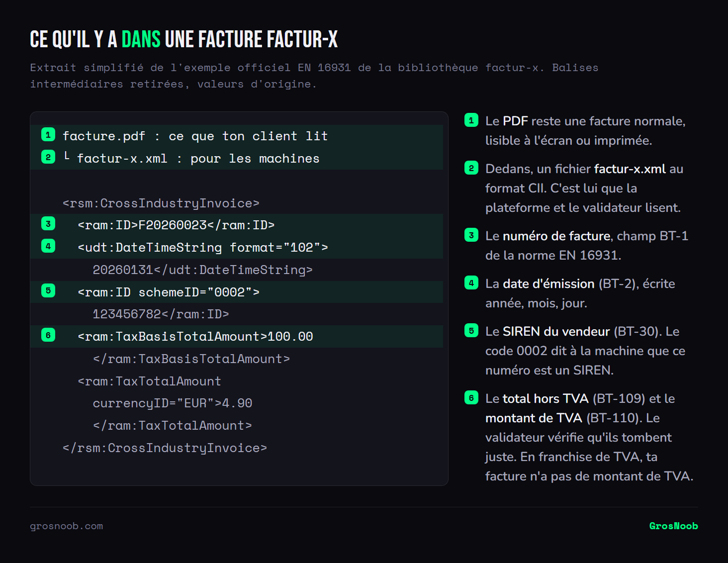The width and height of the screenshot is (728, 563).
Task: Click the closing '</rsm:CrossIndustryInvoice>' tag
Action: (x=165, y=448)
